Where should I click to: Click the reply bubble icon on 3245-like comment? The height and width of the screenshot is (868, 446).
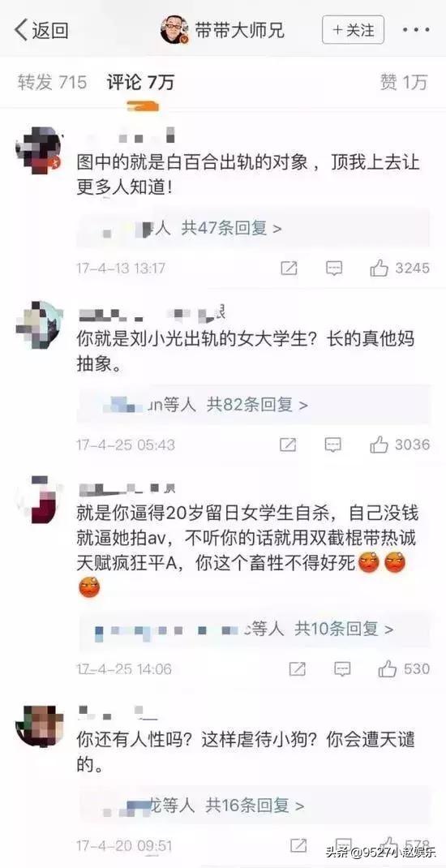333,269
